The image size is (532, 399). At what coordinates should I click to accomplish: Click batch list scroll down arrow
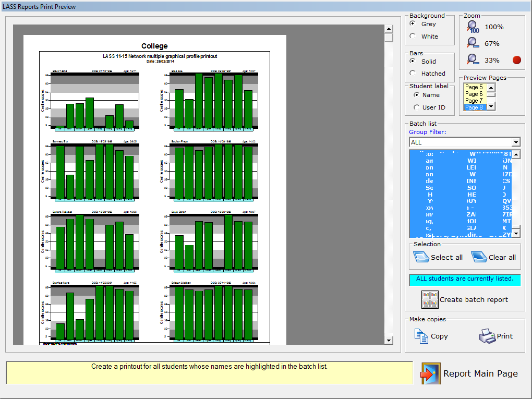pyautogui.click(x=516, y=234)
